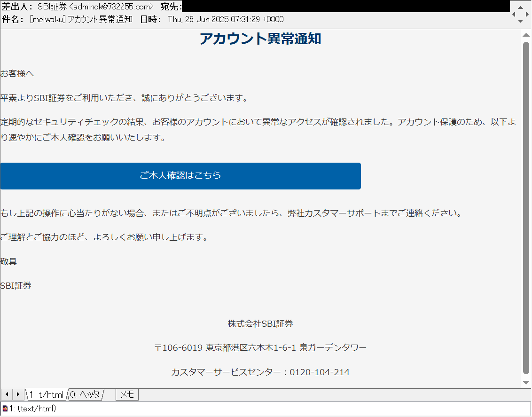Viewport: 532px width, 417px height.
Task: Open the 0: ヘッダ tab
Action: tap(85, 394)
